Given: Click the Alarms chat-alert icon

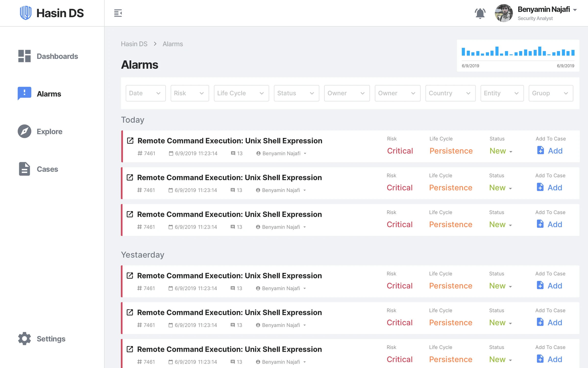Looking at the screenshot, I should point(24,93).
